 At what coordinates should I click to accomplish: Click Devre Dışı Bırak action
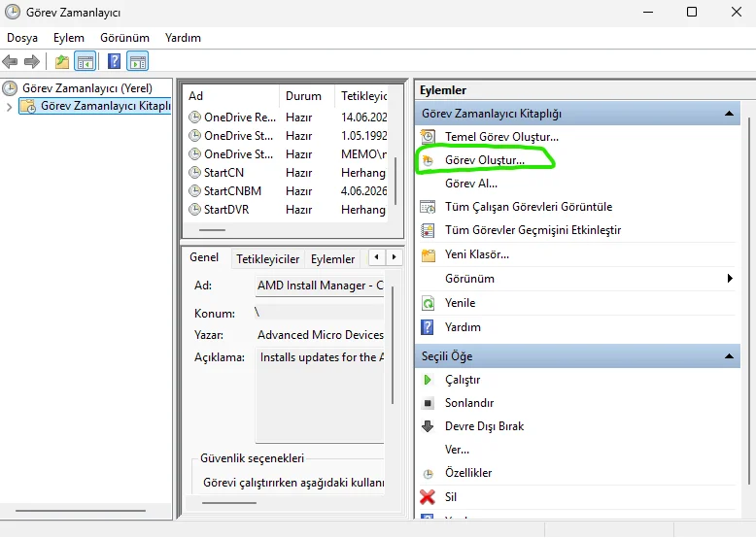484,426
